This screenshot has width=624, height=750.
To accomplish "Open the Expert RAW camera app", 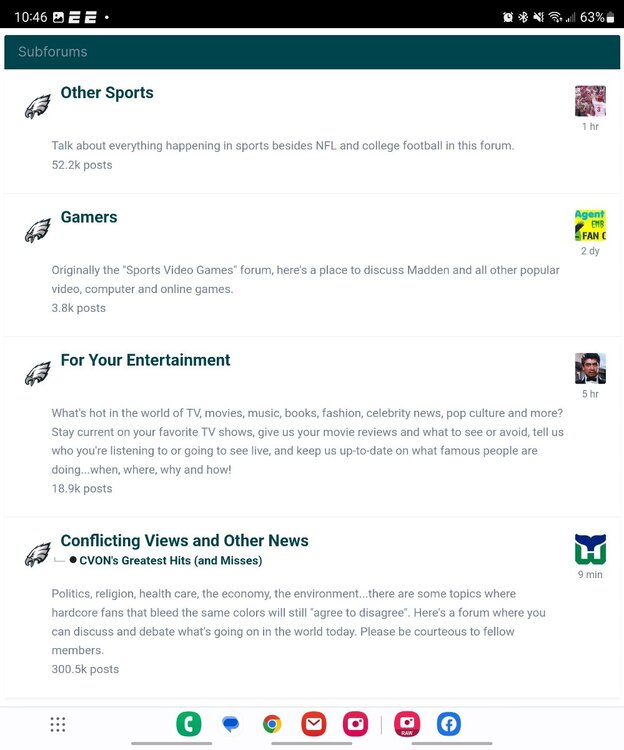I will click(407, 724).
